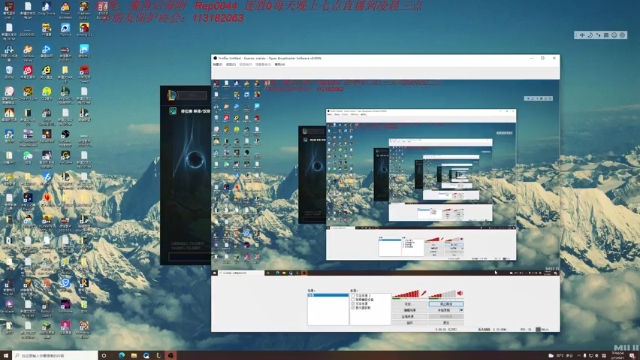The image size is (640, 360).
Task: Expand the dropdown arrow next to Start Recording
Action: pyautogui.click(x=461, y=310)
